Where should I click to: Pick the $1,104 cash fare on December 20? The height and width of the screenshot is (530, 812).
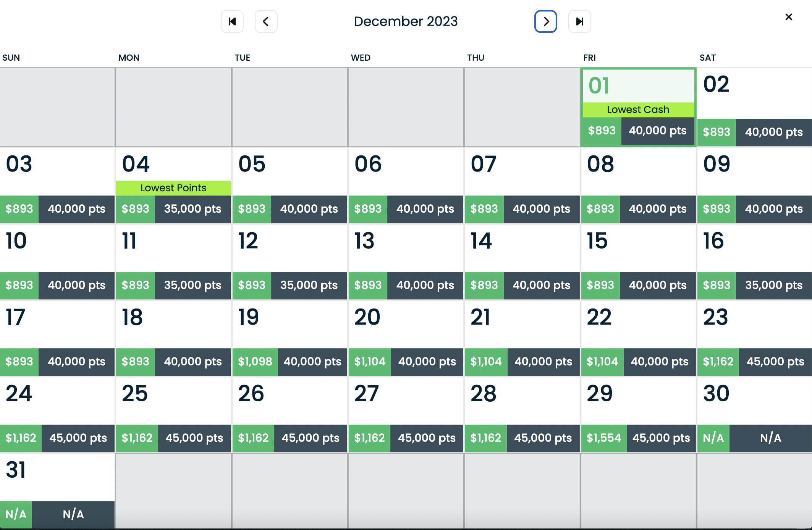370,362
